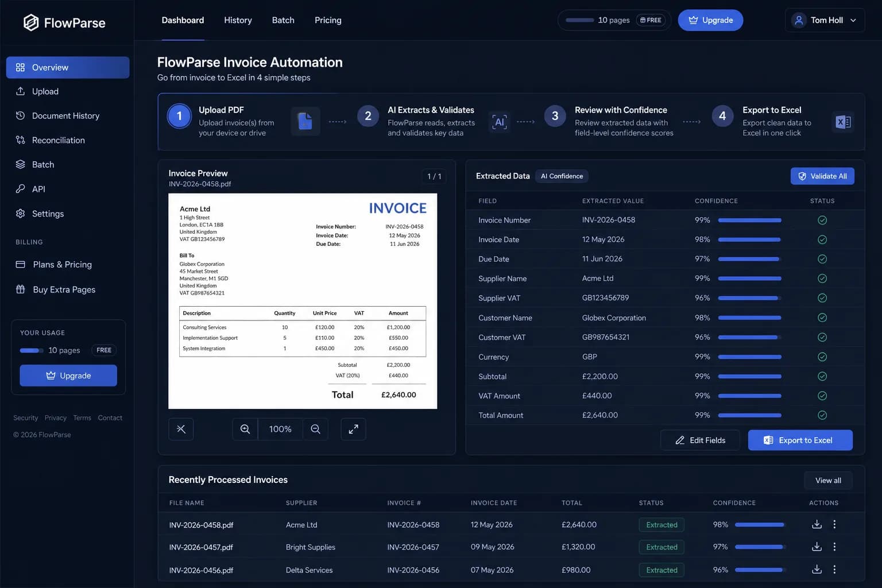Toggle the Currency row status checkmark

822,357
